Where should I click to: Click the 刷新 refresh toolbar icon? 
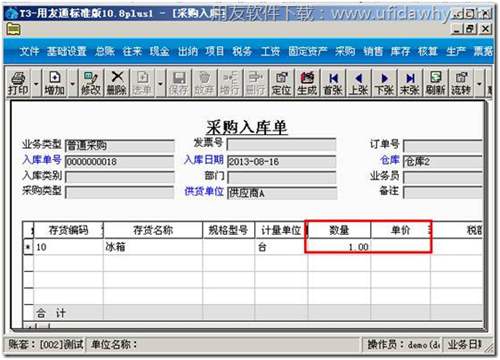tap(436, 83)
